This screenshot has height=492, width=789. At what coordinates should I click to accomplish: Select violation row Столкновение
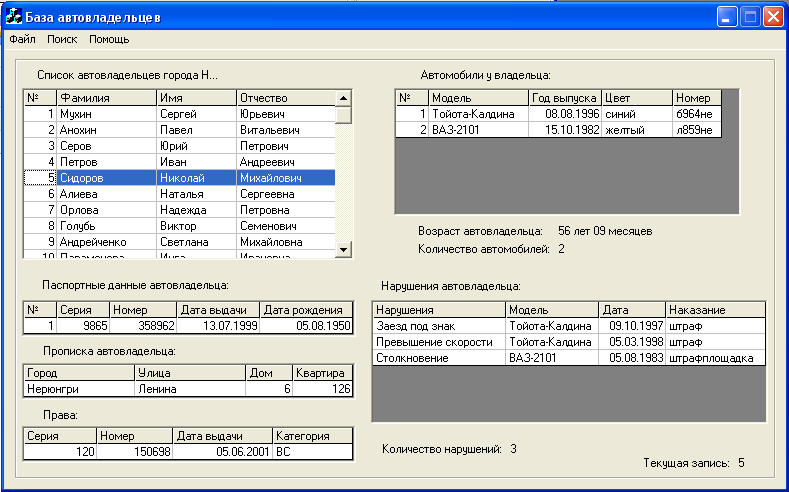(x=569, y=358)
